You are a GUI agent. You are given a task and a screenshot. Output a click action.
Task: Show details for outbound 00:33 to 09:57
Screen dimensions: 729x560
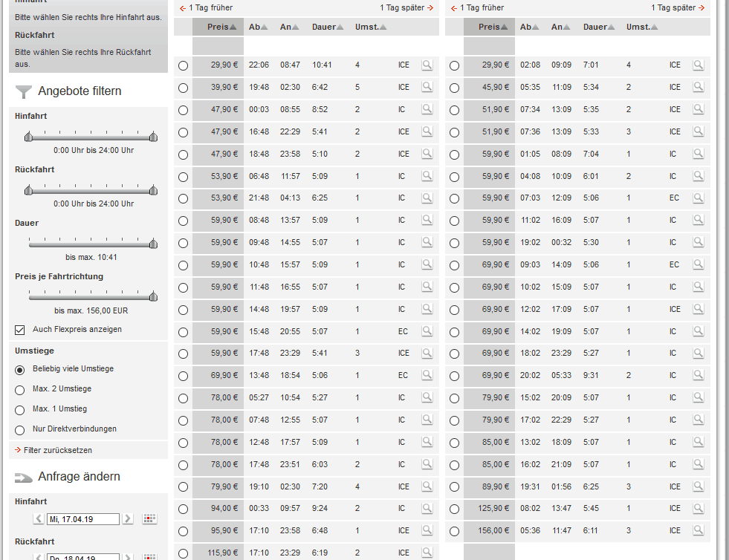tap(427, 509)
